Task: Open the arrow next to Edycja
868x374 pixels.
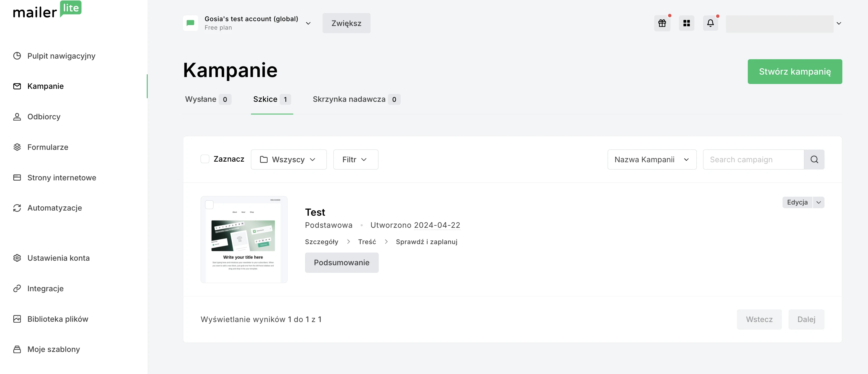Action: (818, 202)
